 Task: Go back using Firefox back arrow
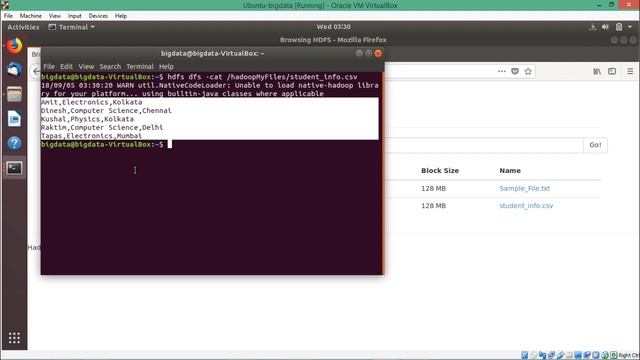tap(36, 71)
